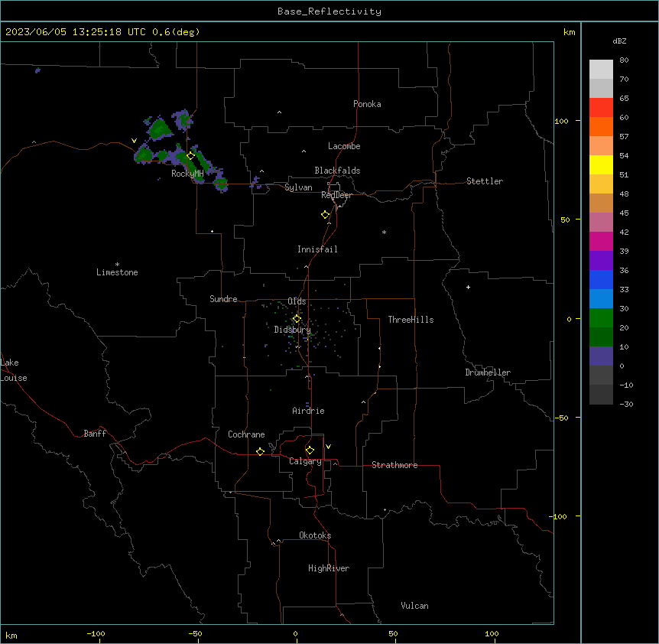Click the Strathmore label
659x644 pixels.
tap(394, 465)
